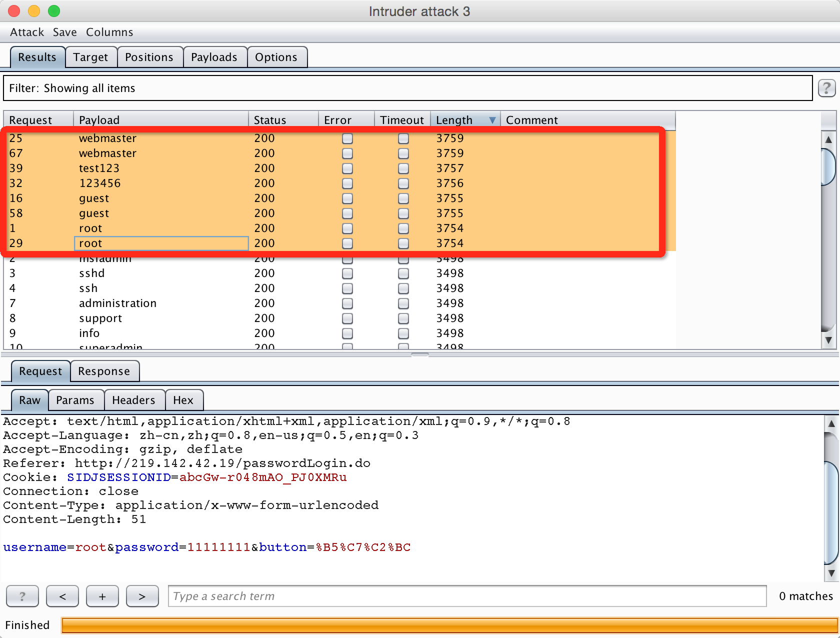Switch to the Payloads tab
840x638 pixels.
[x=214, y=57]
